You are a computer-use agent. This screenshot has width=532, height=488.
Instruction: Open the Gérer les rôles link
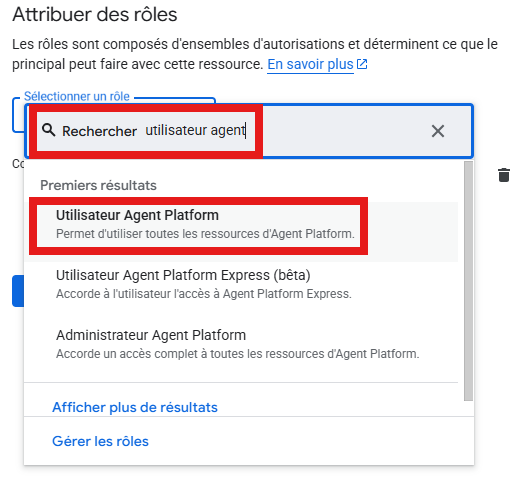point(100,441)
